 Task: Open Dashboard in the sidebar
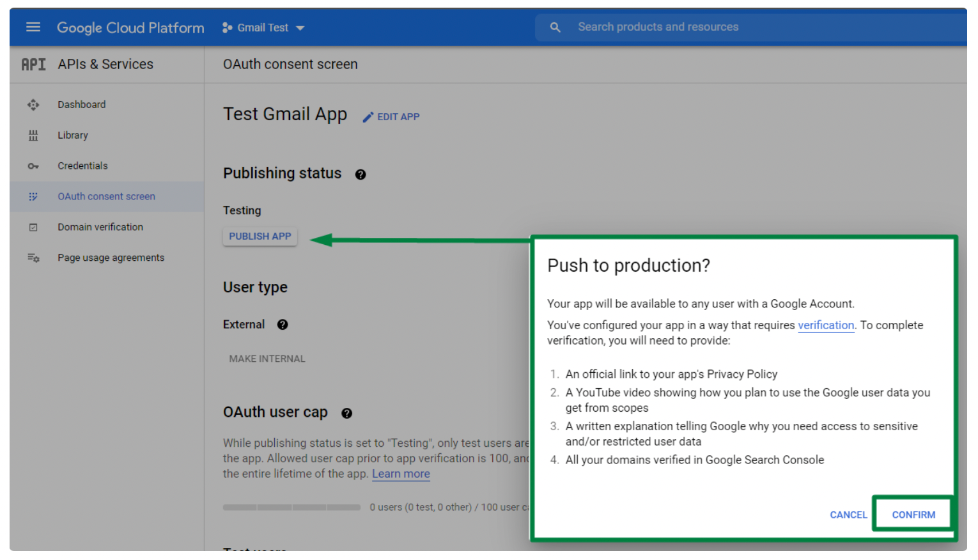pos(82,104)
